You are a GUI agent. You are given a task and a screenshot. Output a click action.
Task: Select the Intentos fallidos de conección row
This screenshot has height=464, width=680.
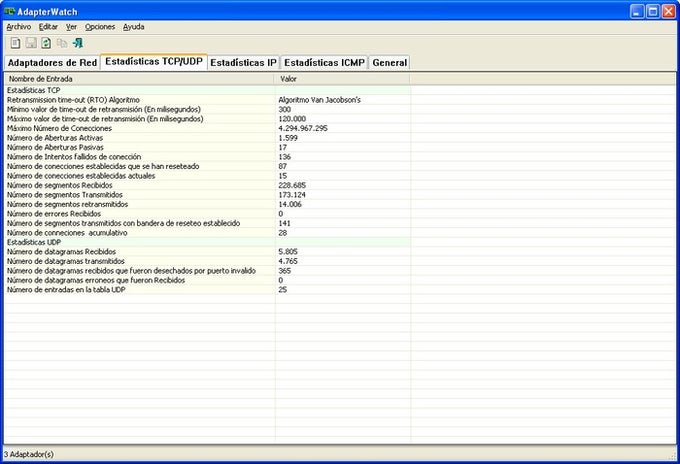coord(207,157)
